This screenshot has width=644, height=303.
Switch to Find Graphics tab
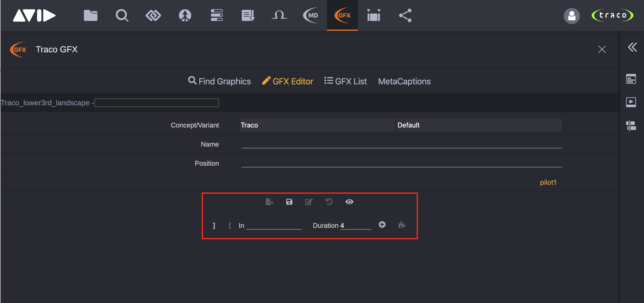pyautogui.click(x=220, y=81)
